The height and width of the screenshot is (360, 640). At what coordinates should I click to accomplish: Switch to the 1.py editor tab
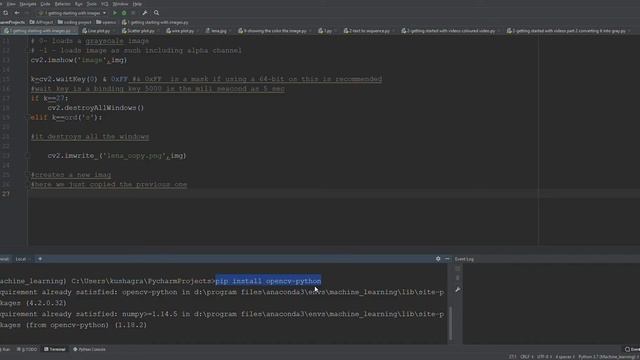[x=327, y=31]
